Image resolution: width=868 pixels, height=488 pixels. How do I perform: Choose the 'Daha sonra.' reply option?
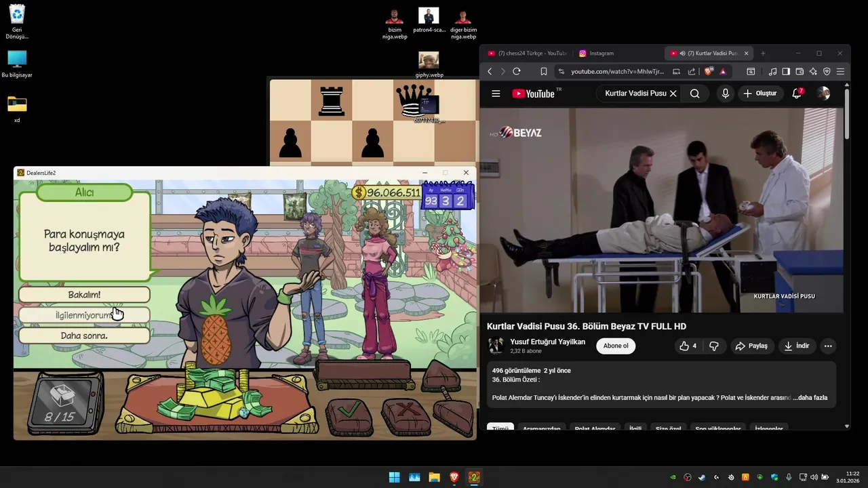coord(84,335)
